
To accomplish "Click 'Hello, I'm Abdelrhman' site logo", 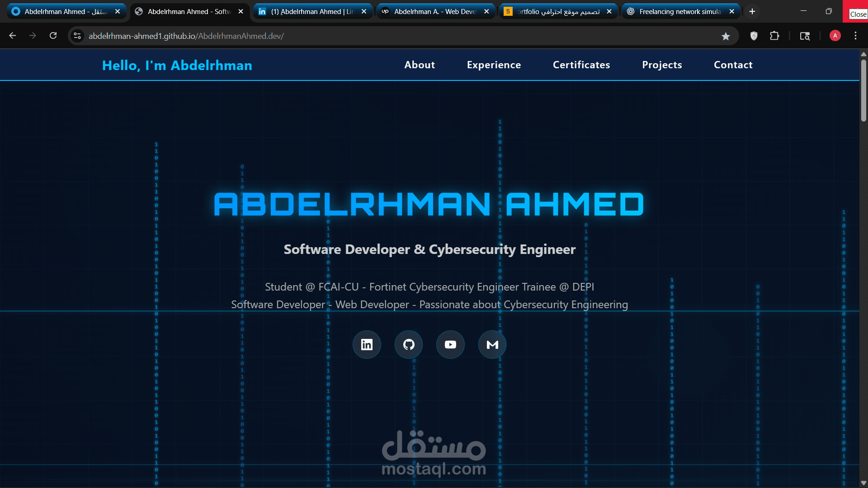I will pos(177,65).
